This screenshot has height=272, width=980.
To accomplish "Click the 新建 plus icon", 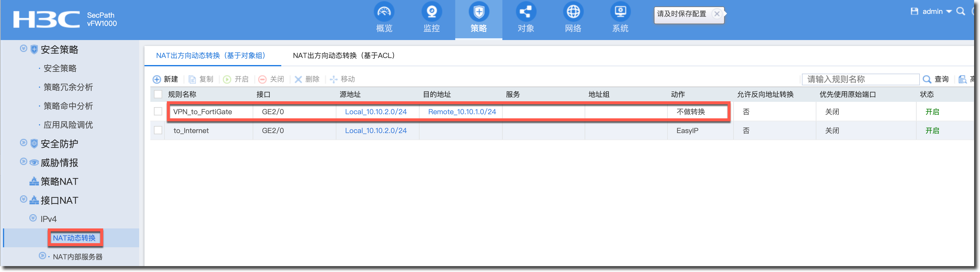I will click(x=157, y=79).
